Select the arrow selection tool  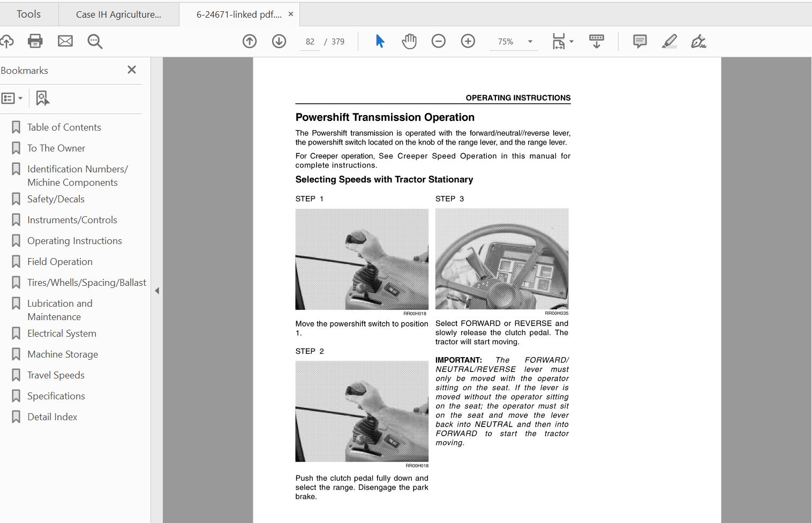[380, 41]
